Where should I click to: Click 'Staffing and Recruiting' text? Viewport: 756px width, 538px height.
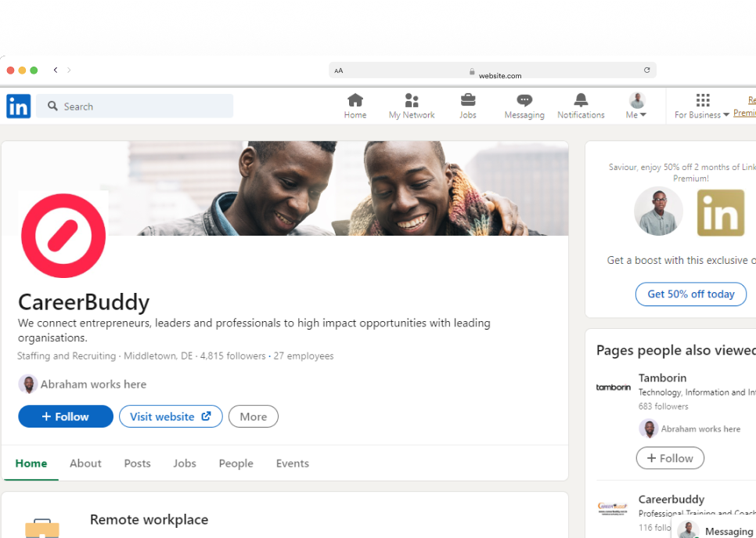pyautogui.click(x=67, y=356)
